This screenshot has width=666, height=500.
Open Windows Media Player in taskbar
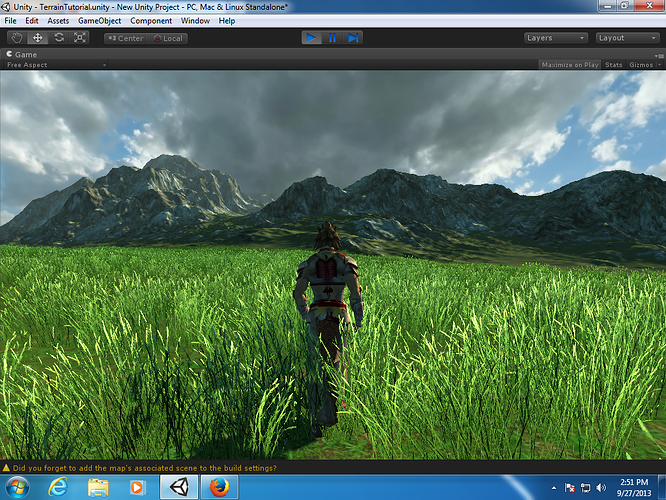(137, 487)
